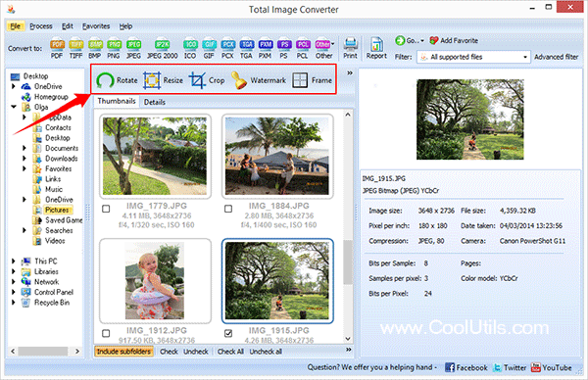Click the Check button
The width and height of the screenshot is (588, 380).
click(x=169, y=352)
